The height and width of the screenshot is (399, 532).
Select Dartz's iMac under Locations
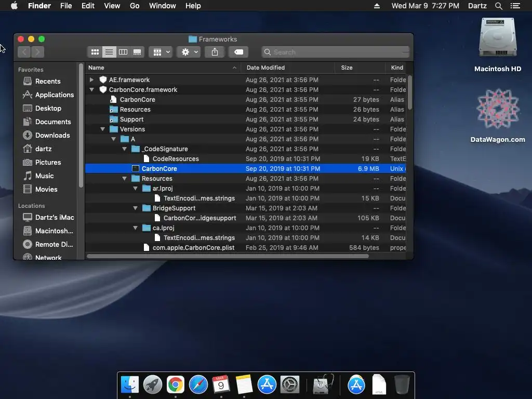(x=48, y=218)
